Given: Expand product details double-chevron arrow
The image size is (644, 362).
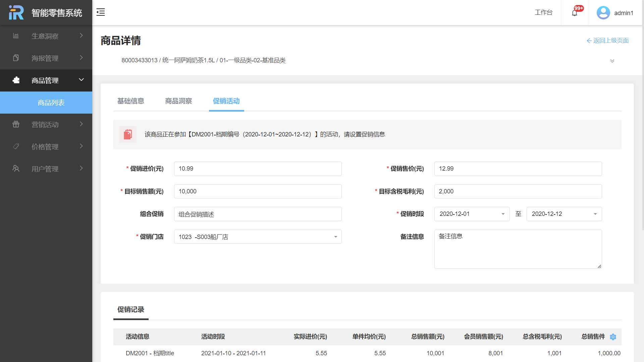Looking at the screenshot, I should tap(612, 61).
